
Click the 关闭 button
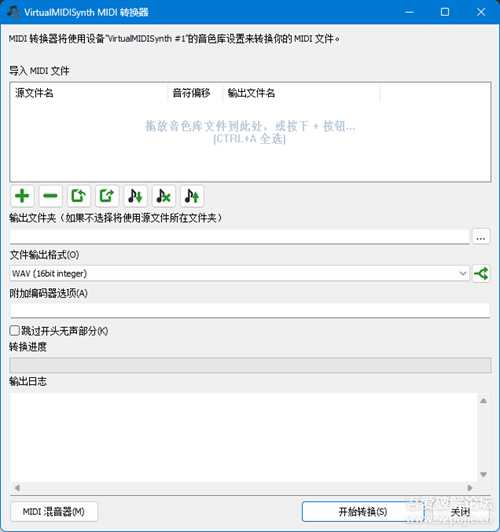point(460,512)
